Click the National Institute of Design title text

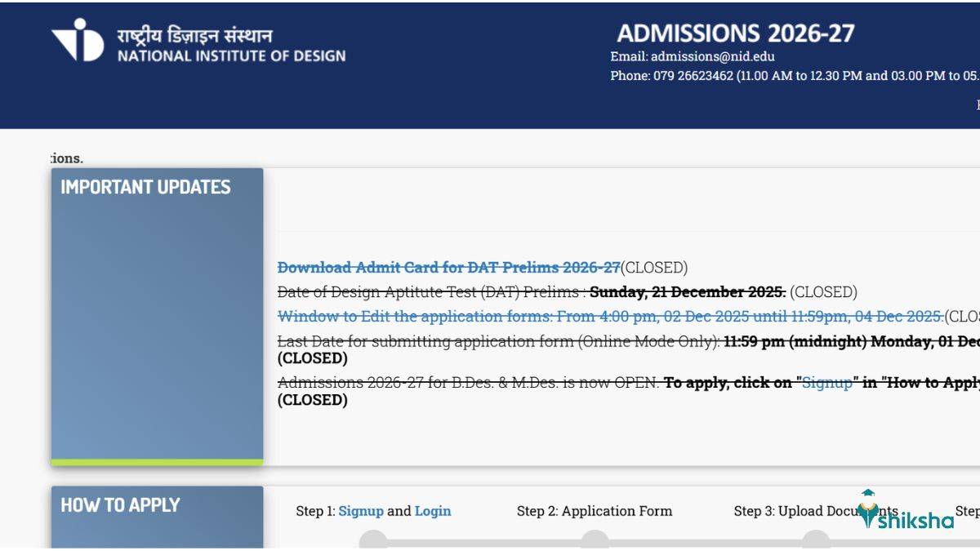pyautogui.click(x=231, y=56)
